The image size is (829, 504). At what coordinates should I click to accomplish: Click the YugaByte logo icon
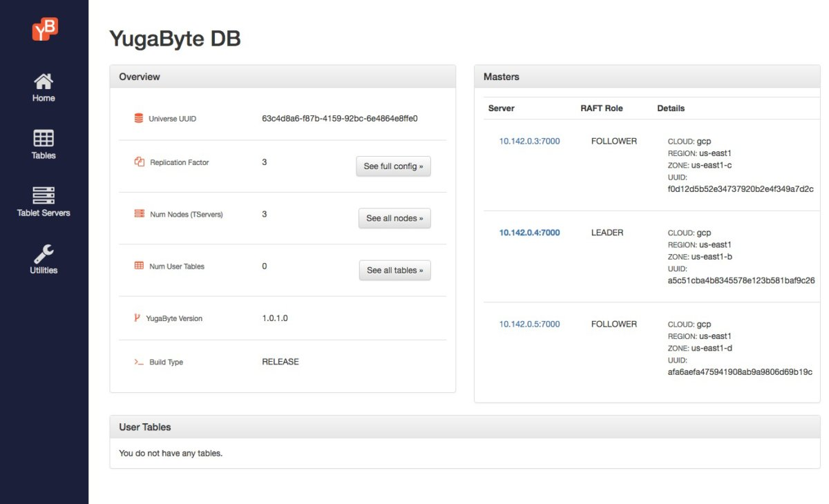coord(44,29)
